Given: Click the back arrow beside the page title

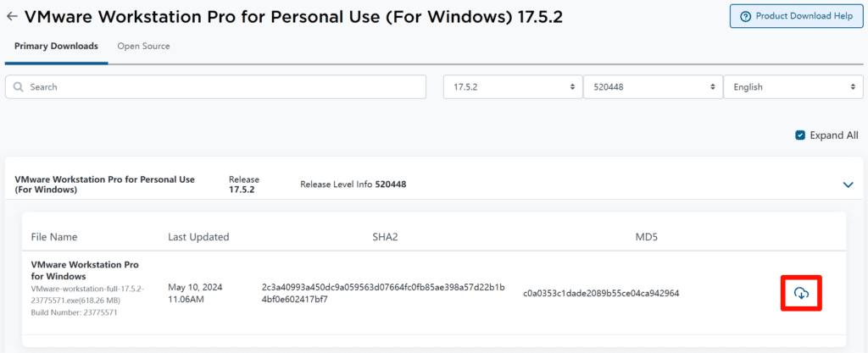Looking at the screenshot, I should (12, 17).
